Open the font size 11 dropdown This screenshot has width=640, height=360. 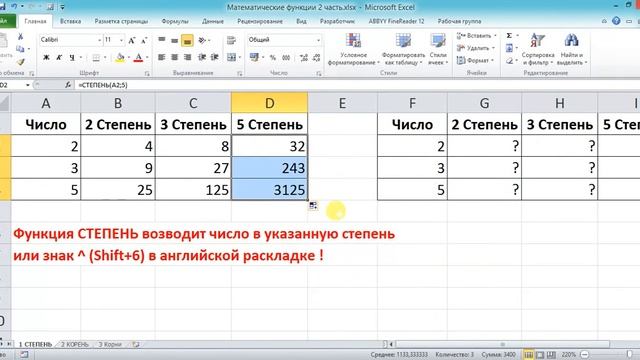121,40
